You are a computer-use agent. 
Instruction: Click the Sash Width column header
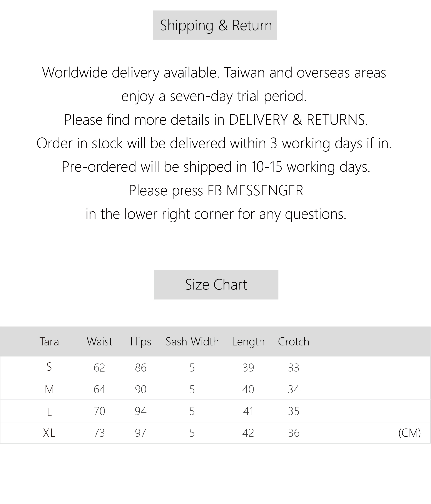tap(192, 342)
